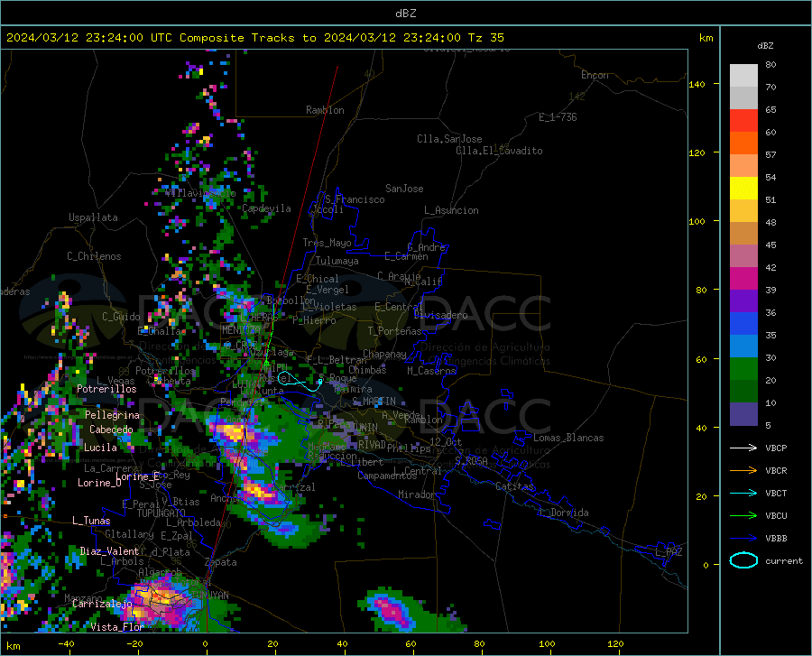Click the orange VBCR arrow in legend
This screenshot has height=656, width=812.
743,471
